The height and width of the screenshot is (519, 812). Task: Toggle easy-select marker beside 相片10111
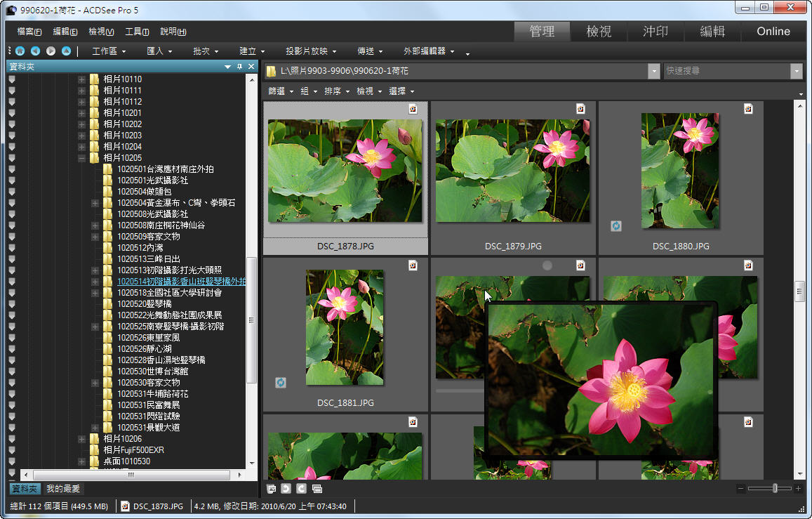pos(12,91)
